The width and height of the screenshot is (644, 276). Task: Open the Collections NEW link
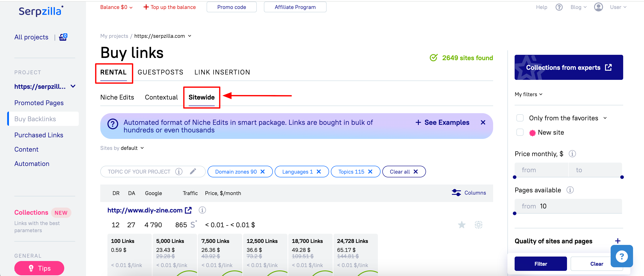(43, 212)
